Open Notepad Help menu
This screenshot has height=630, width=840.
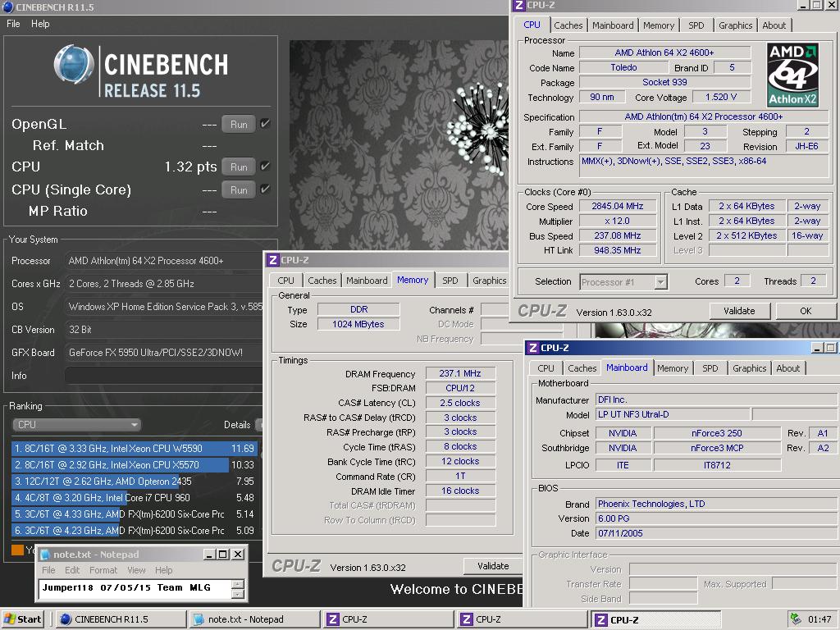(164, 570)
